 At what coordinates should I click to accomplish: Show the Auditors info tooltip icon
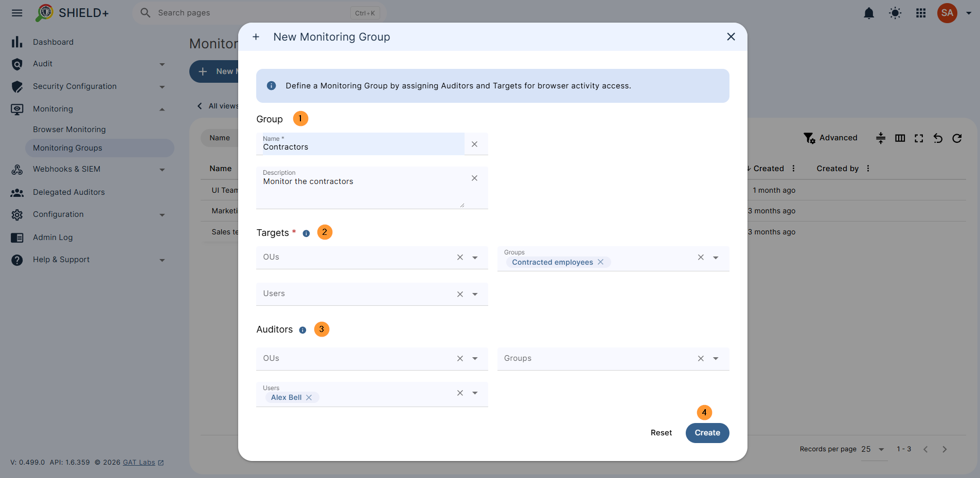click(302, 330)
